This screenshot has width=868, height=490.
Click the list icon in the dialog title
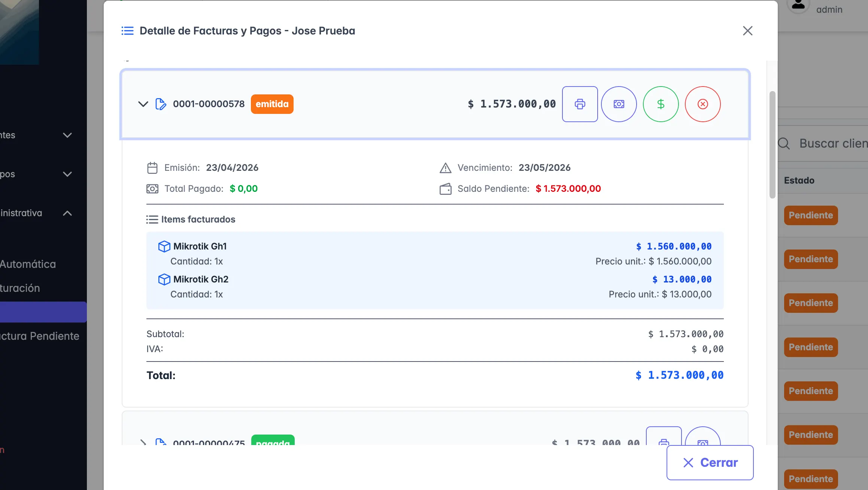point(127,31)
